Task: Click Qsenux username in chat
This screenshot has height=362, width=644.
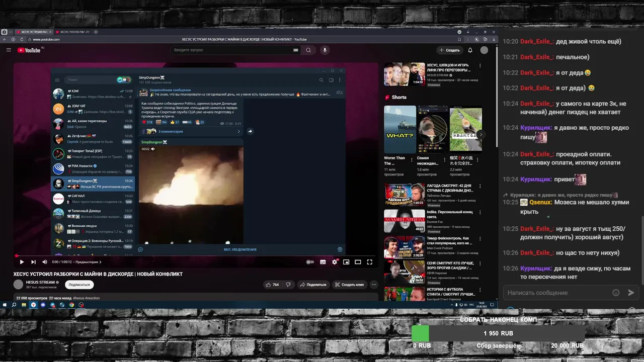Action: 540,202
